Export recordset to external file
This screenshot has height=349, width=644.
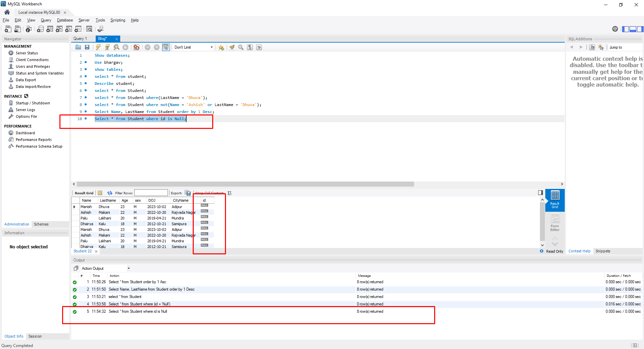click(188, 193)
